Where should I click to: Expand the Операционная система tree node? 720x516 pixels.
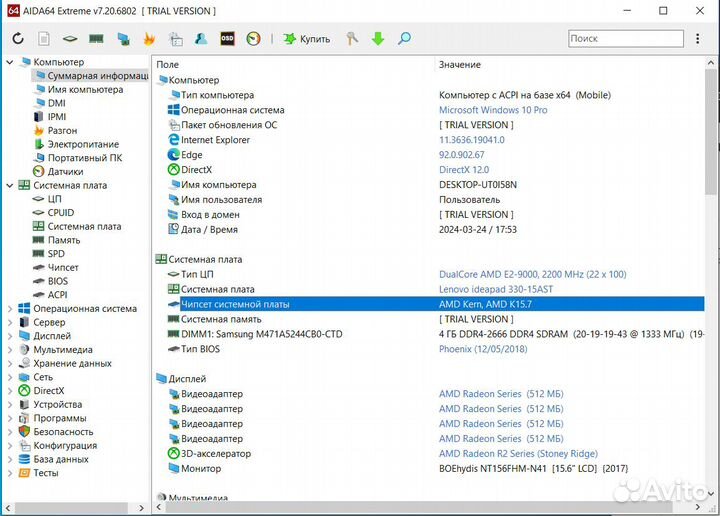(x=10, y=309)
